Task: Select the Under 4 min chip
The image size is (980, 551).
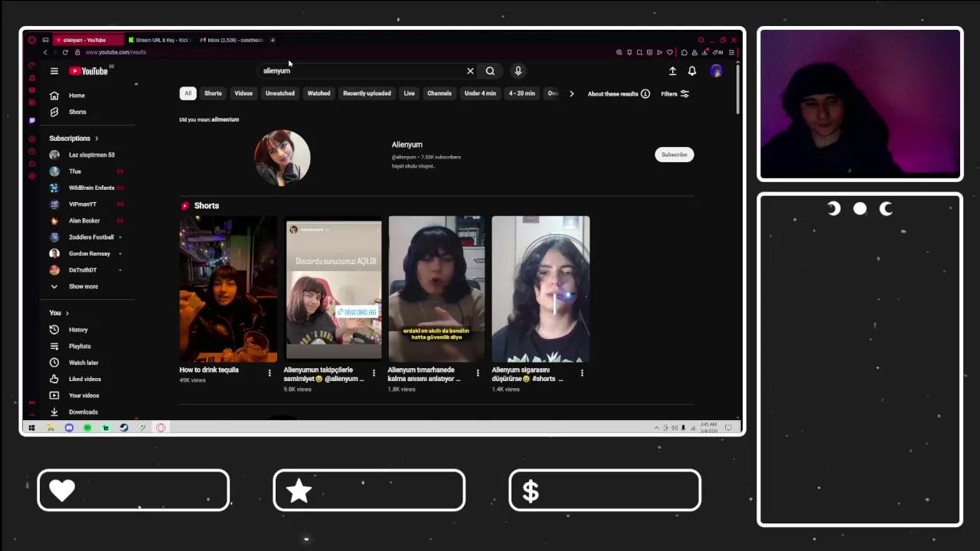Action: (x=480, y=93)
